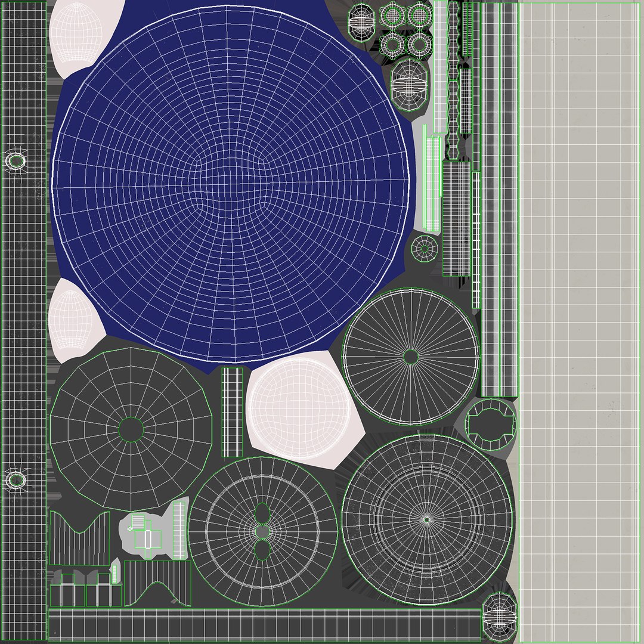This screenshot has height=644, width=644.
Task: Select the dark V-notched shape island
Action: coord(79,538)
